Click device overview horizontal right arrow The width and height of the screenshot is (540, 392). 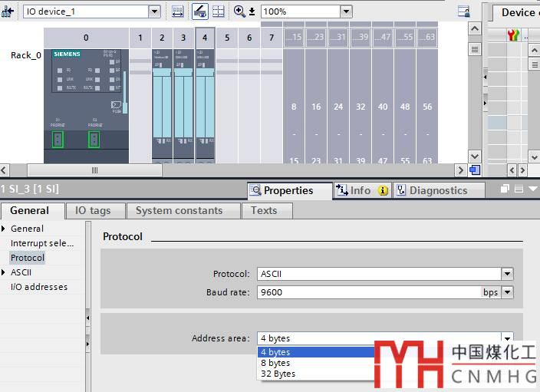pyautogui.click(x=523, y=170)
